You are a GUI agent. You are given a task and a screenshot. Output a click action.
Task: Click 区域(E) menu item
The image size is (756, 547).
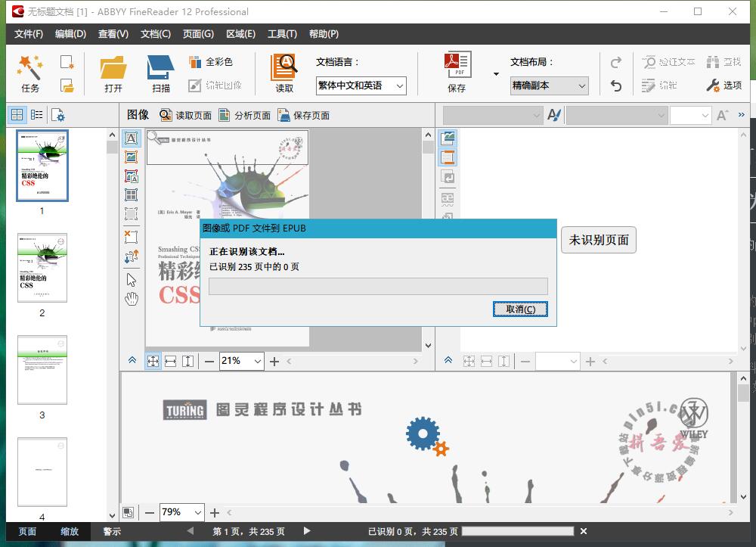pos(240,34)
